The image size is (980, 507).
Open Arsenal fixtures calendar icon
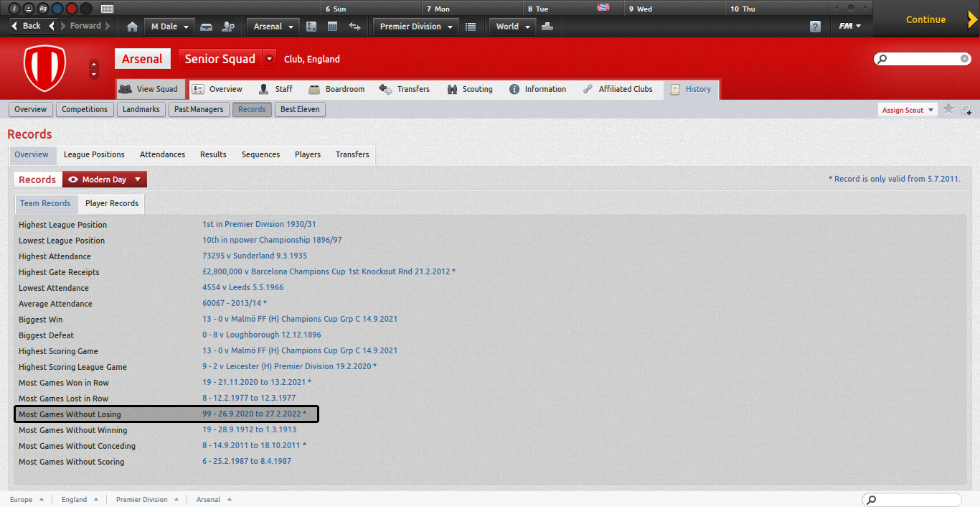(x=332, y=27)
